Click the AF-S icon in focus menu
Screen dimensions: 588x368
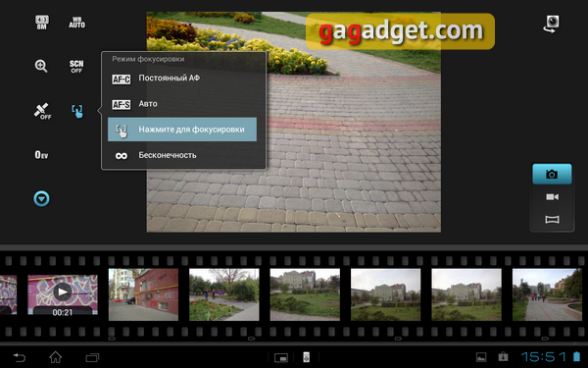coord(122,104)
